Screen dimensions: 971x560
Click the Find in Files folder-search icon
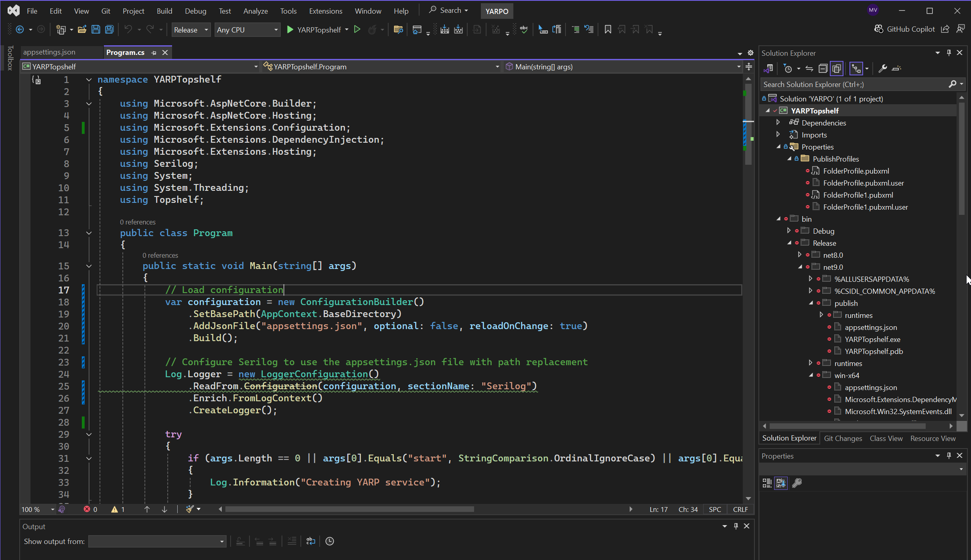pyautogui.click(x=398, y=30)
